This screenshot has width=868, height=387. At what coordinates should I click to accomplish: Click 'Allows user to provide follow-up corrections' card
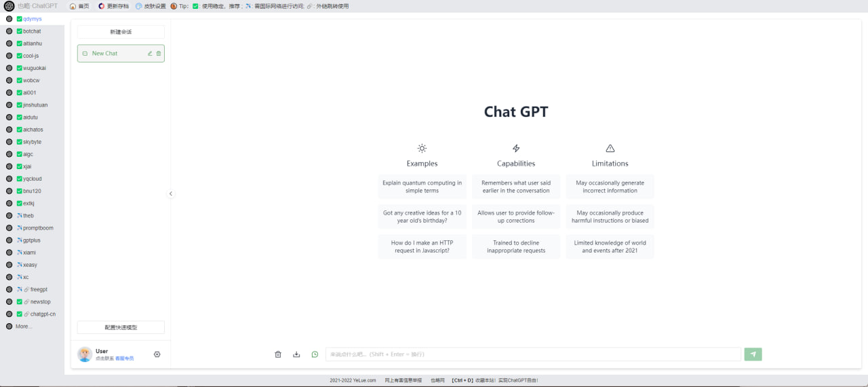(516, 217)
